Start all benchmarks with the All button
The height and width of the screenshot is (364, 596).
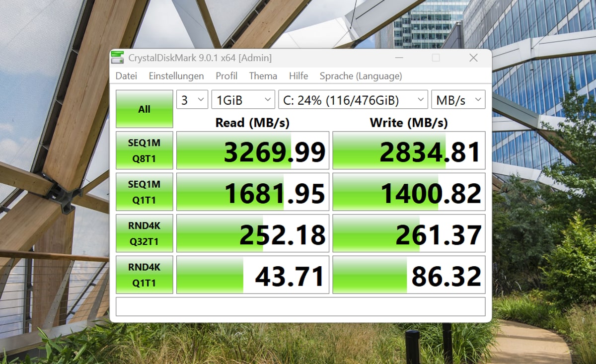tap(145, 109)
